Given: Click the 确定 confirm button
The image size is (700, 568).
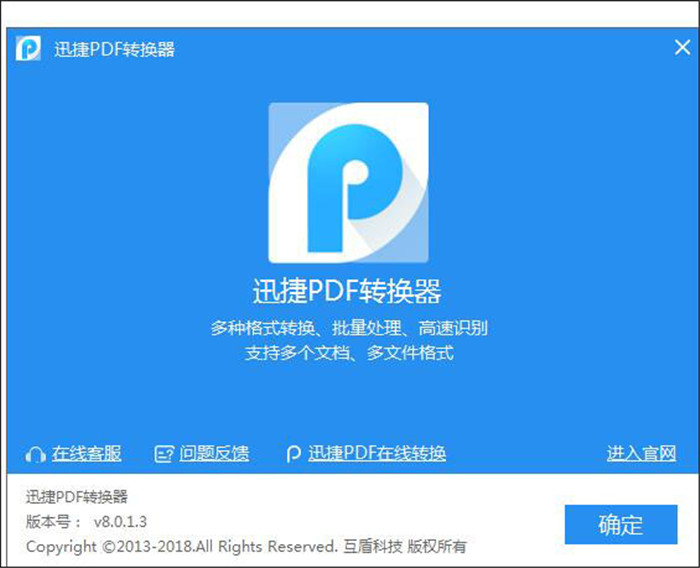Looking at the screenshot, I should coord(621,524).
